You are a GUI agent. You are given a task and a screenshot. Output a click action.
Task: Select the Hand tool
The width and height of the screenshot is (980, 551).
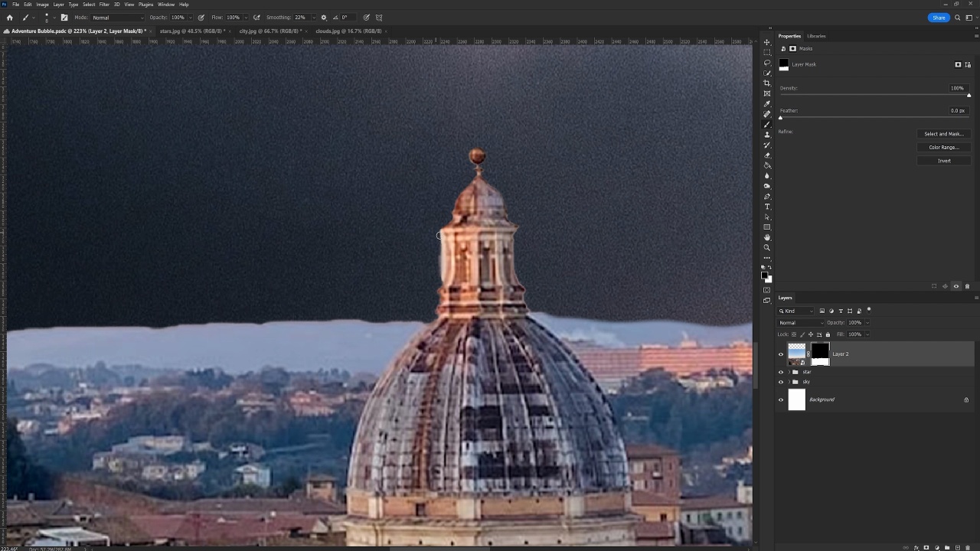tap(767, 237)
